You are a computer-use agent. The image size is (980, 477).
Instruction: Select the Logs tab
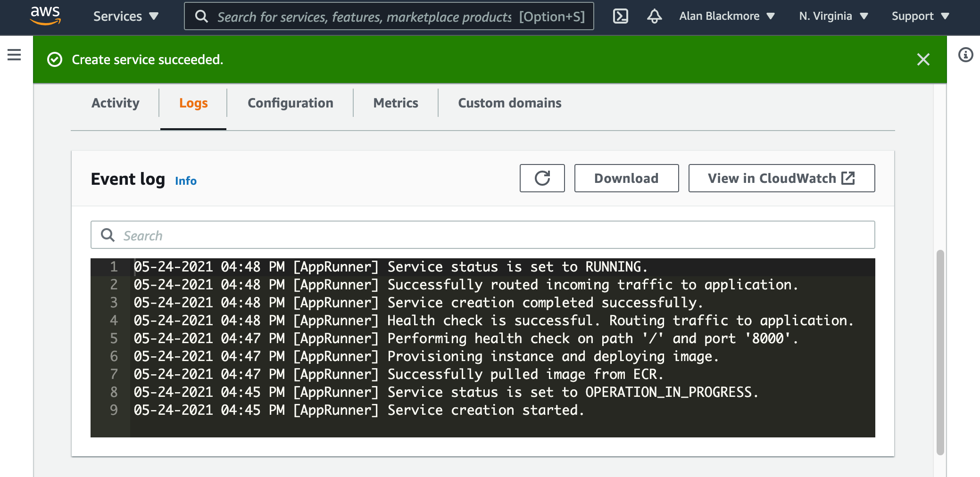(193, 103)
